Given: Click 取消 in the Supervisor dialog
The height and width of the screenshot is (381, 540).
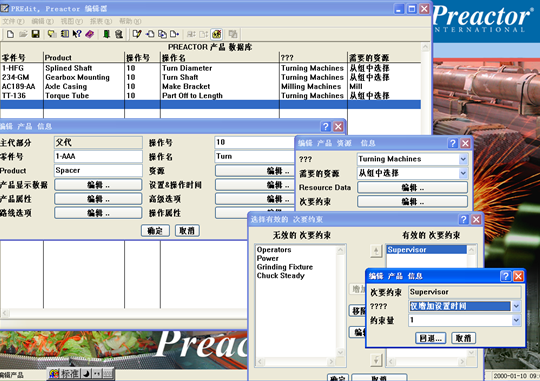Looking at the screenshot, I should pos(464,338).
